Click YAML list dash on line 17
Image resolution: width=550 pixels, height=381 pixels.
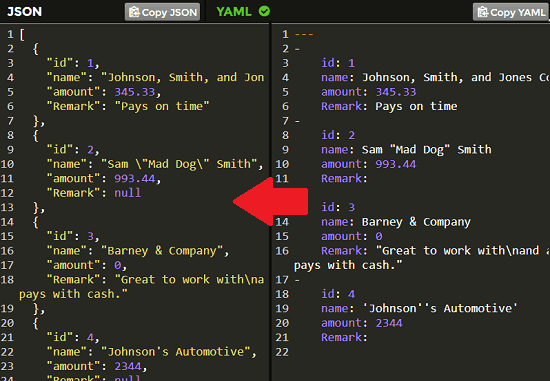point(297,280)
